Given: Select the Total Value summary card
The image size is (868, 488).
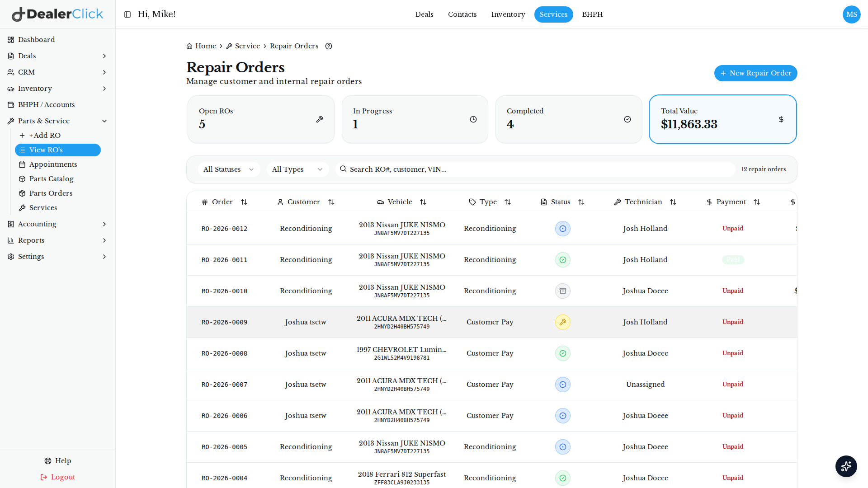Looking at the screenshot, I should (722, 119).
